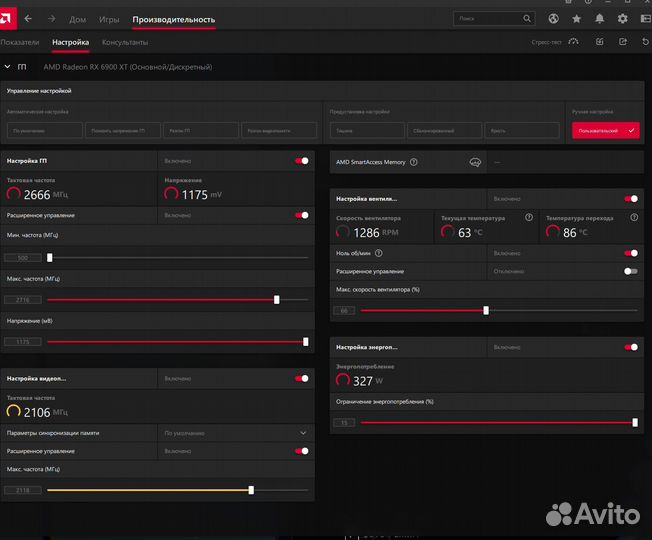This screenshot has height=540, width=652.
Task: Click the max frequency 2716 value box
Action: [23, 300]
